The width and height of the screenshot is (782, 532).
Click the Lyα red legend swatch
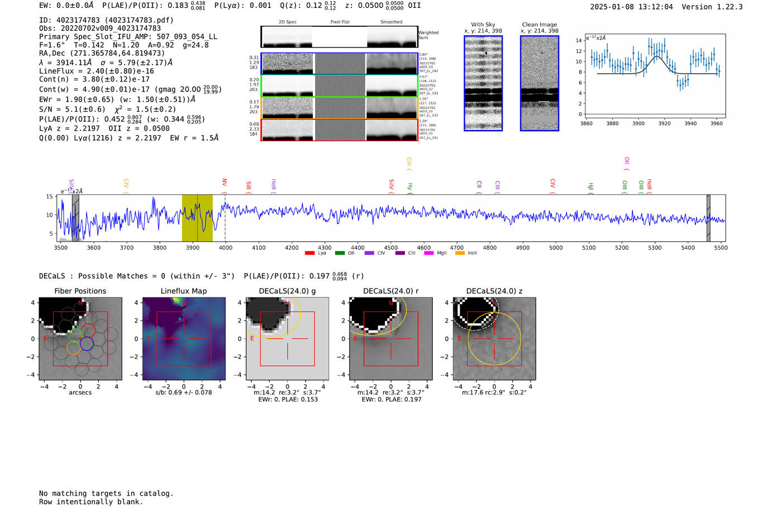(x=309, y=253)
